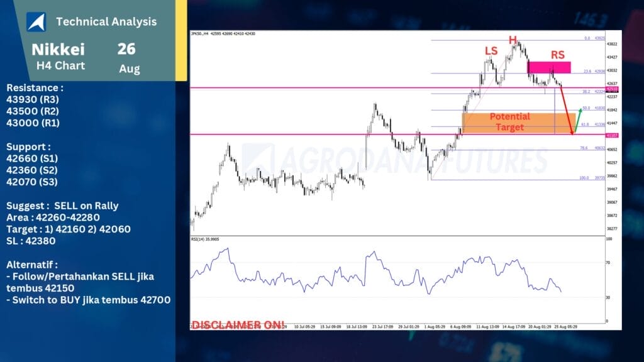Click the yellow vertical bar beside header
The width and height of the screenshot is (644, 362).
point(181,40)
